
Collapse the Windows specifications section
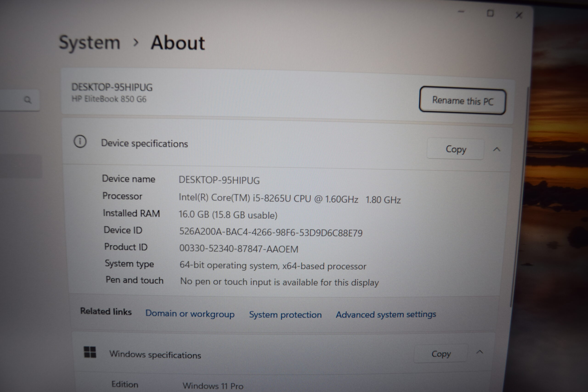[480, 352]
